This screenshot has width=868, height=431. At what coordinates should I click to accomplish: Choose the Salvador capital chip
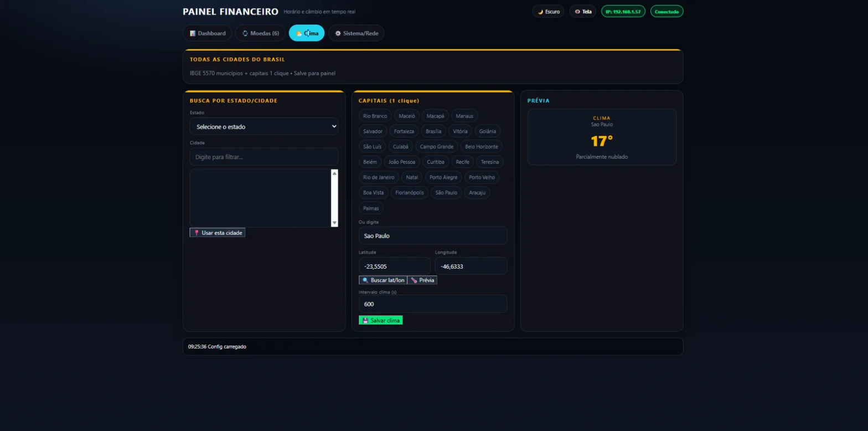click(x=373, y=131)
